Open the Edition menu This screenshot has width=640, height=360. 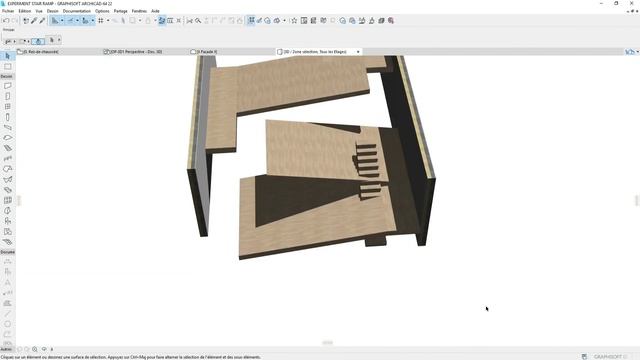click(24, 11)
